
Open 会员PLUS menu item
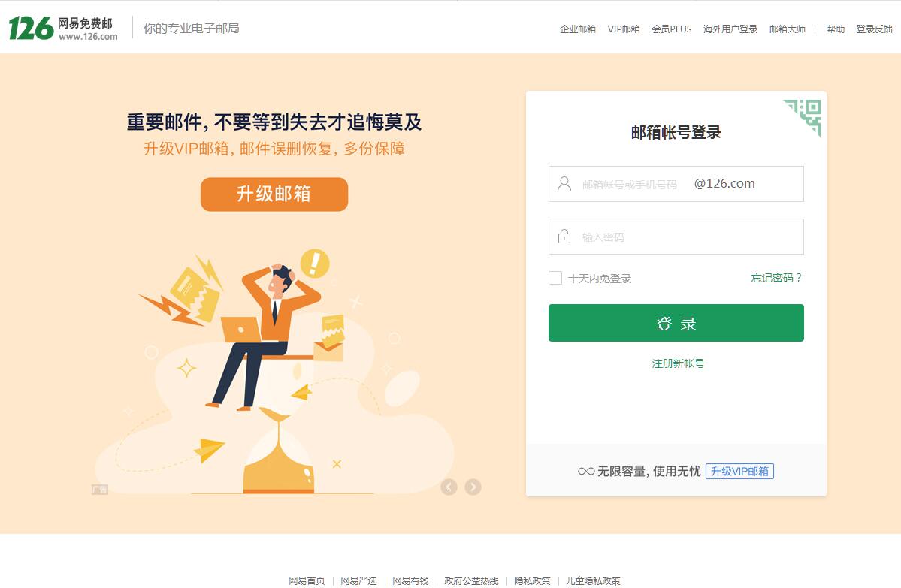coord(671,29)
